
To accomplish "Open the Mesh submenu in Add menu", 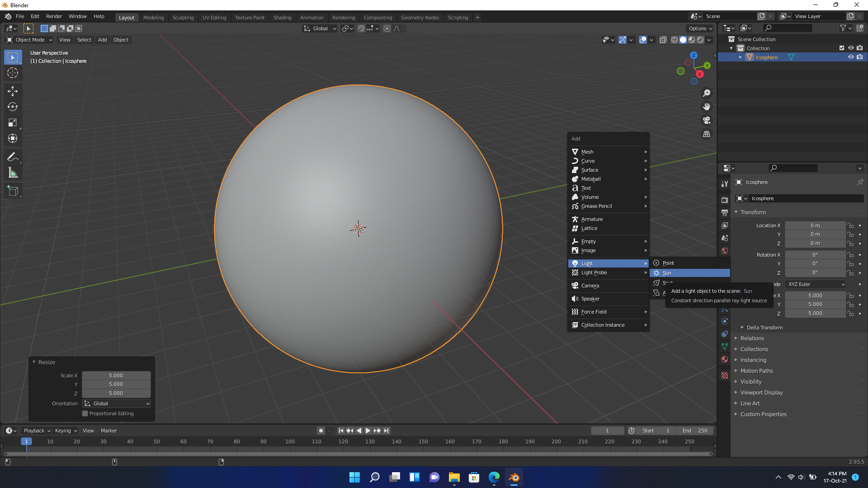I will click(x=609, y=152).
